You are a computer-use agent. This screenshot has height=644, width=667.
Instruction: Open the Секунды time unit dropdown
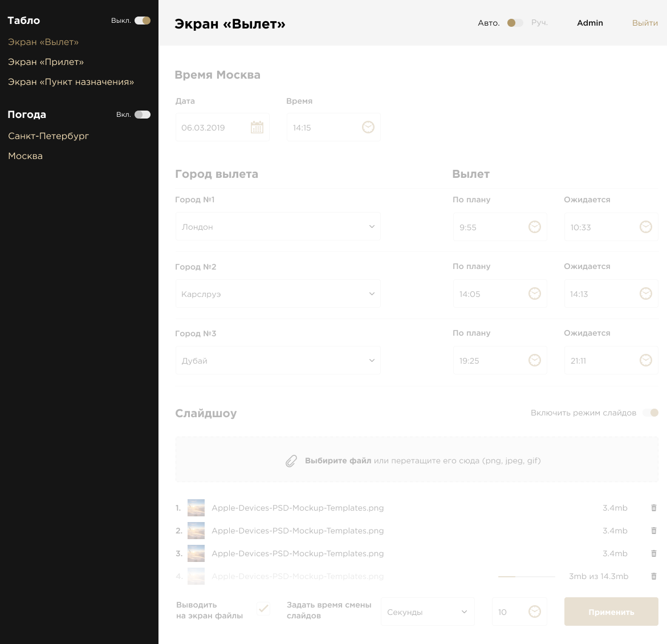click(x=428, y=612)
